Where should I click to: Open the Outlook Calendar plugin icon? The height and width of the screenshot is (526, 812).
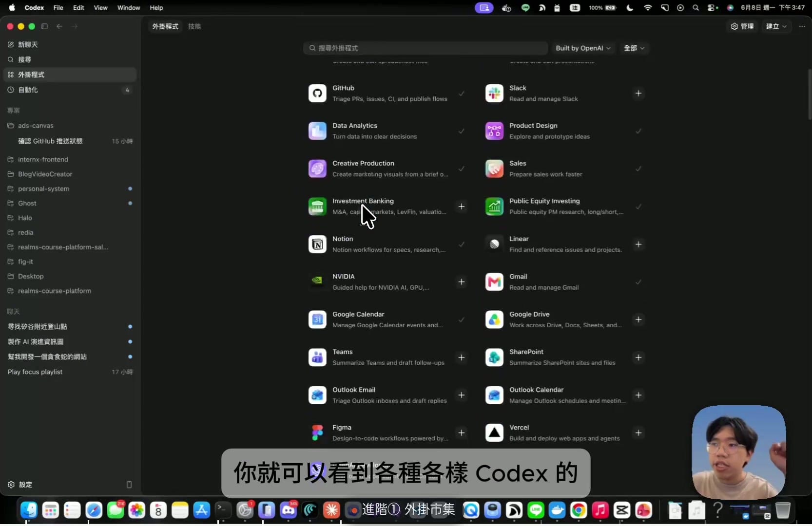(494, 395)
